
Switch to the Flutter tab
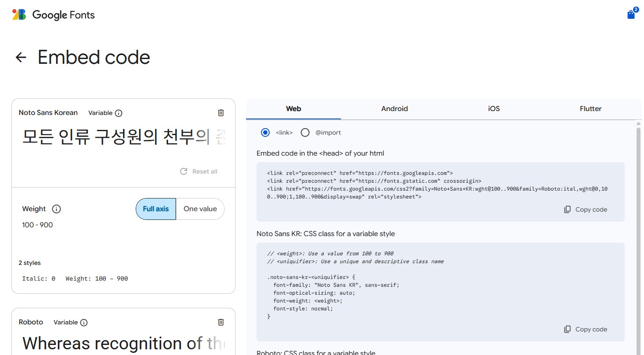pos(591,109)
